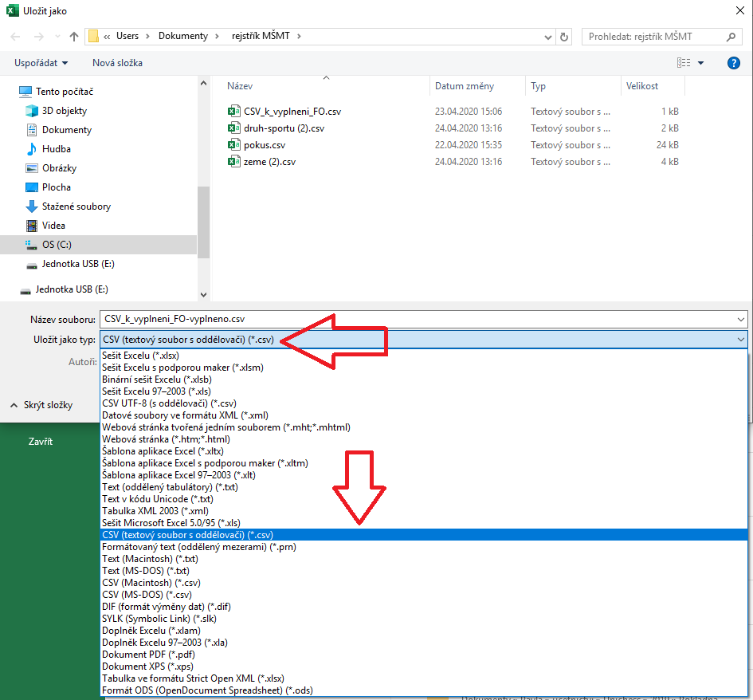Choose Formát ODS (OpenDocument Spreadsheet)
This screenshot has height=700, width=753.
coord(424,690)
